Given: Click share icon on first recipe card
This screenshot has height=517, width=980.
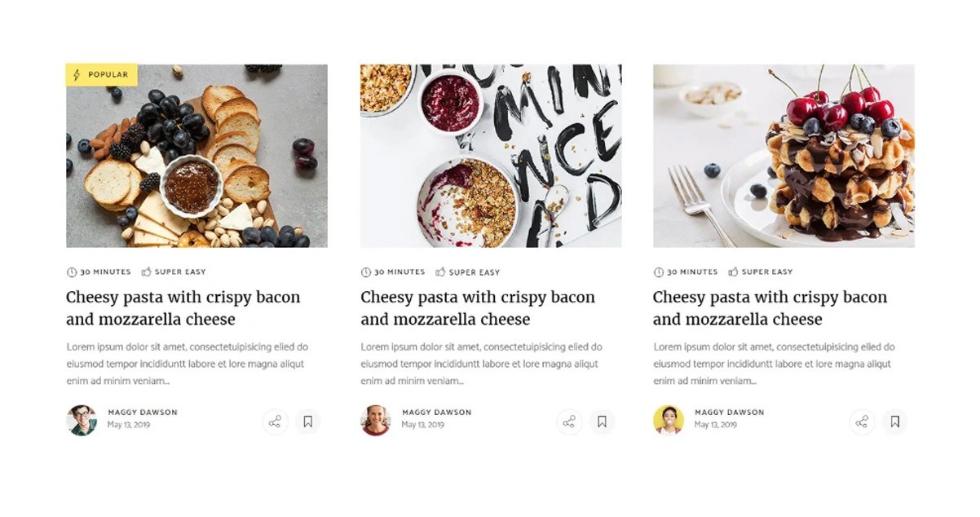Looking at the screenshot, I should coord(275,422).
